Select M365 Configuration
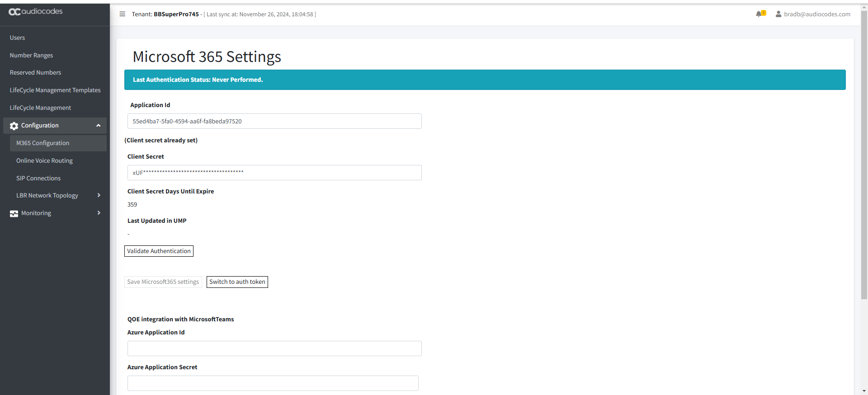 [58, 143]
